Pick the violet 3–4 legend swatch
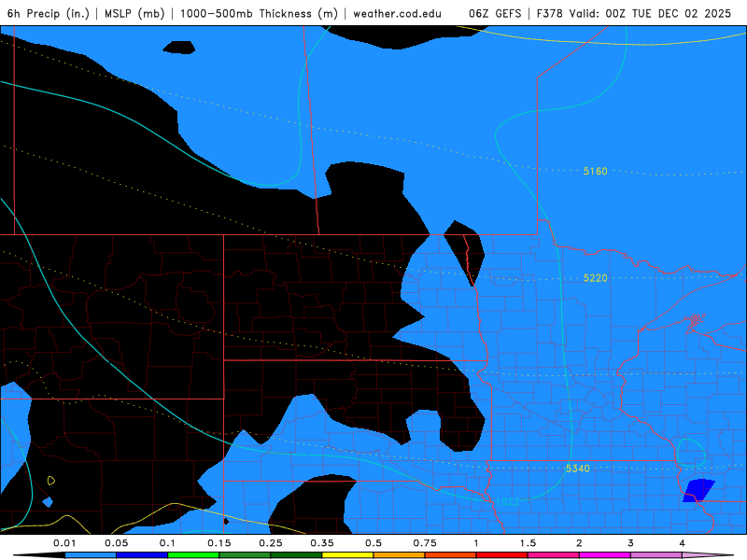Image resolution: width=747 pixels, height=560 pixels. pyautogui.click(x=656, y=555)
